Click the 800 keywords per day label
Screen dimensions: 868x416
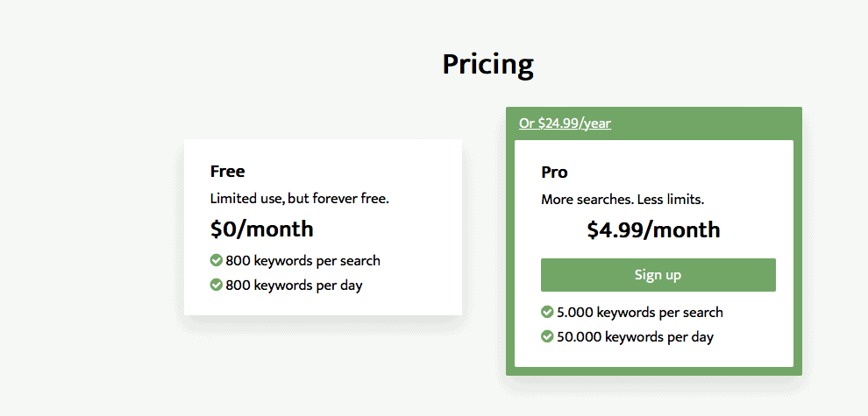[x=294, y=286]
